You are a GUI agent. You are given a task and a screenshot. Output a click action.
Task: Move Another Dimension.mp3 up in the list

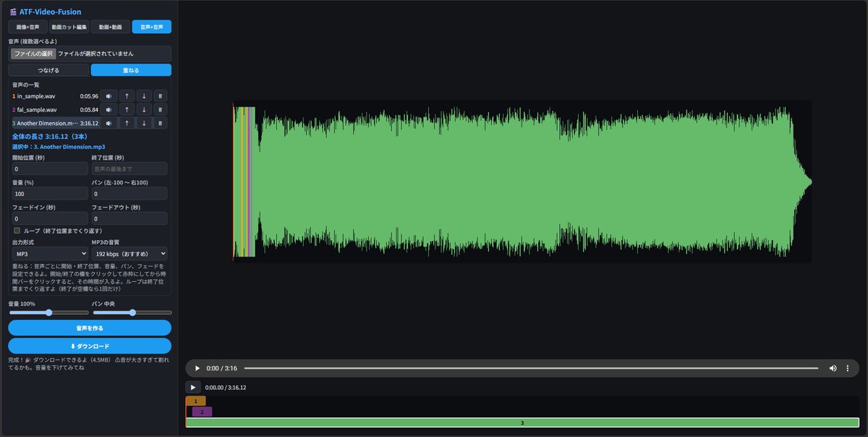point(127,123)
